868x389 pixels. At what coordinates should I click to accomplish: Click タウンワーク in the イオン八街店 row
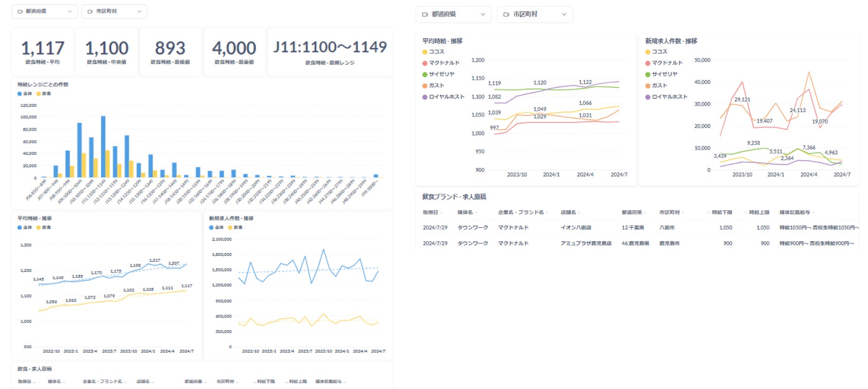[473, 228]
